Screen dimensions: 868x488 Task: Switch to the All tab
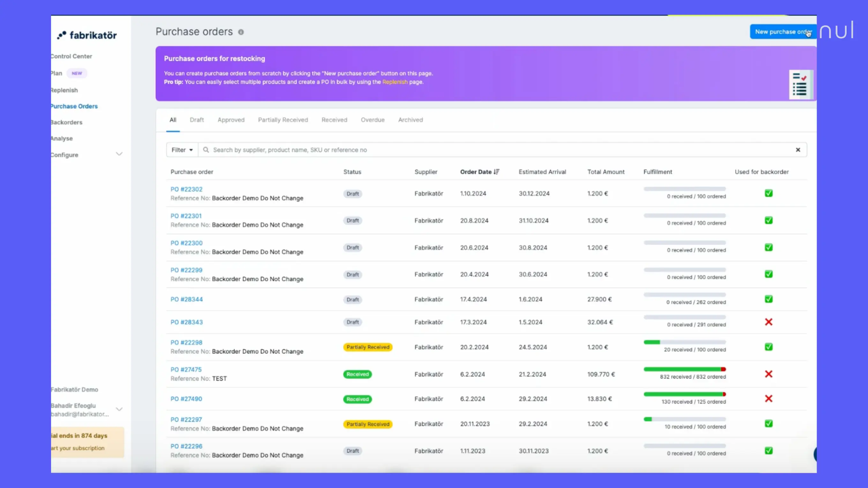pos(173,120)
